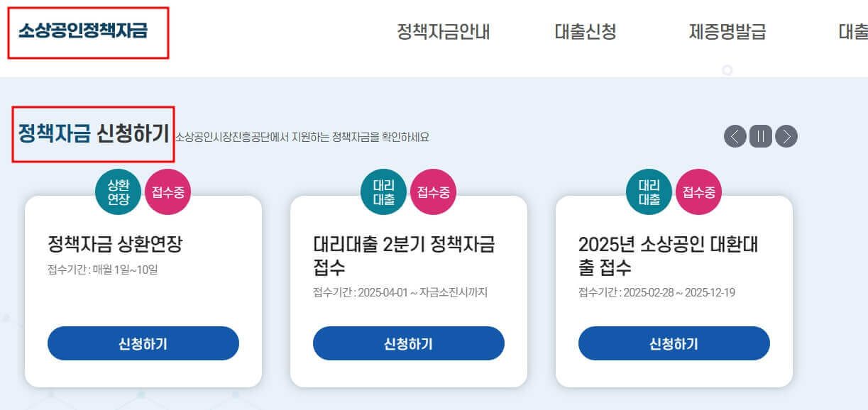Click 신청하기 on 2025년 대환대출 card
Screen dimensions: 868x410
(674, 343)
